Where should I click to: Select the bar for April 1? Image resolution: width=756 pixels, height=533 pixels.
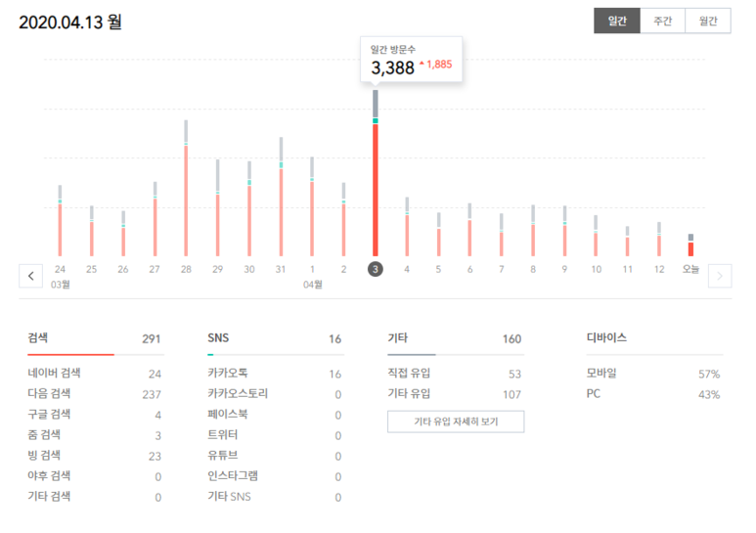[312, 206]
